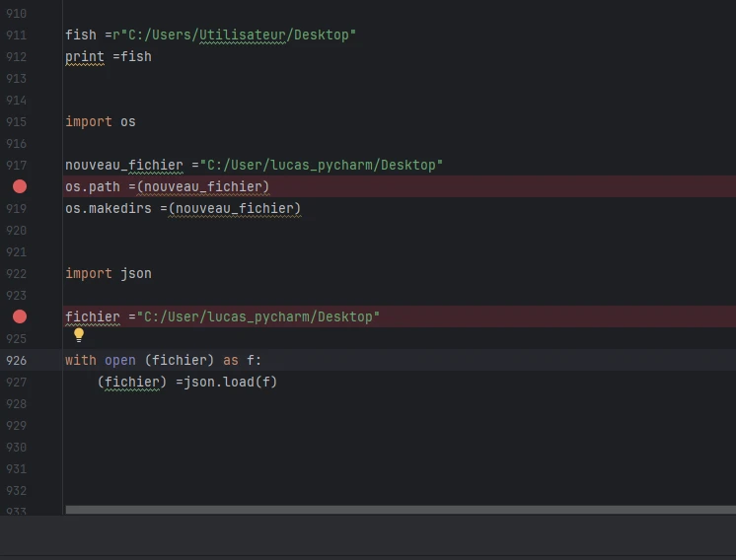Click 'os.makedirs' on line 919
This screenshot has height=560, width=736.
coord(108,208)
